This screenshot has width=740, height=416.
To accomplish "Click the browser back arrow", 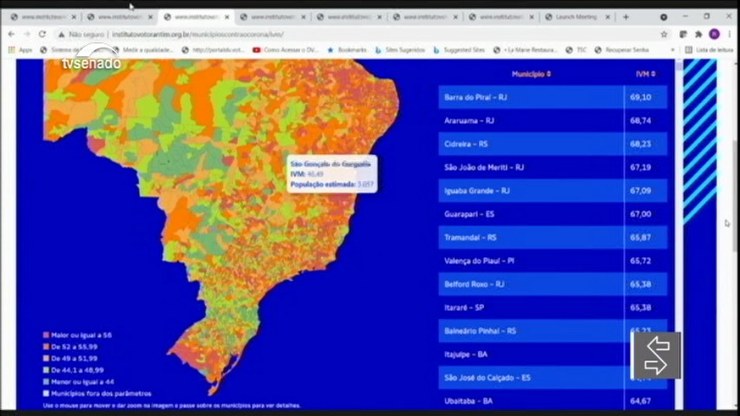I will click(x=11, y=33).
